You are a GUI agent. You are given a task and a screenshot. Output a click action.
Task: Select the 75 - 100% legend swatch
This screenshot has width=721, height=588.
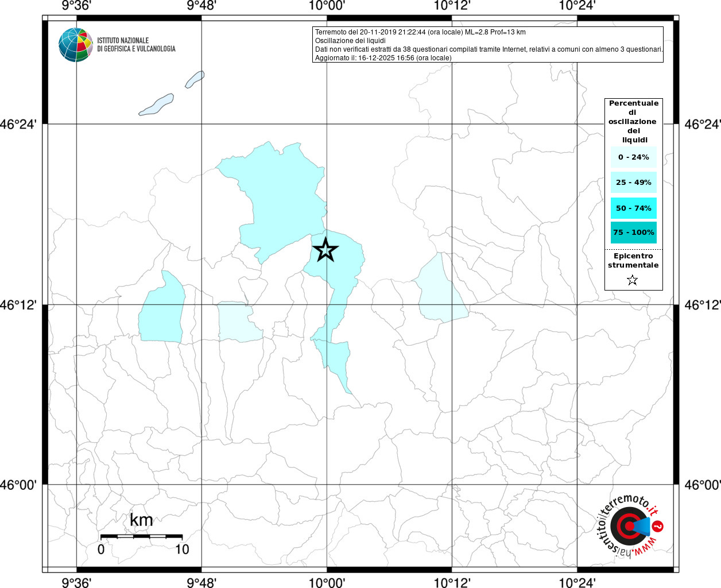tap(634, 233)
